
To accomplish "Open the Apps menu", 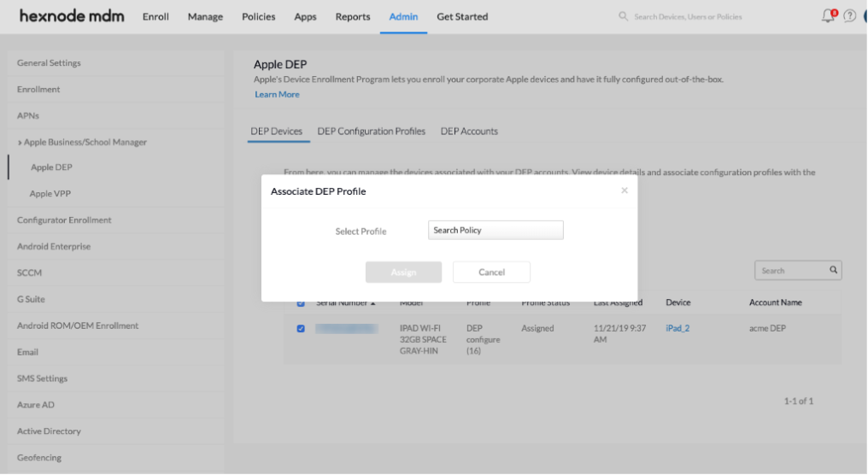I will pyautogui.click(x=305, y=16).
